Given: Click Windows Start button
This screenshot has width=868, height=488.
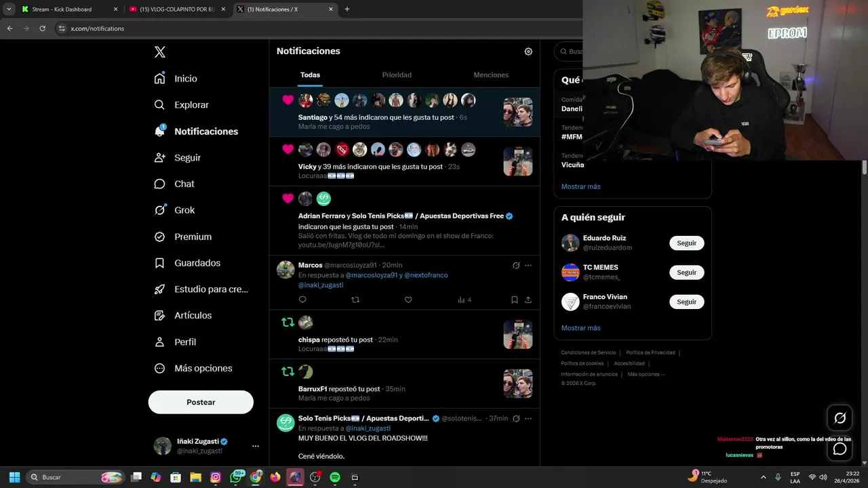Looking at the screenshot, I should pyautogui.click(x=14, y=477).
